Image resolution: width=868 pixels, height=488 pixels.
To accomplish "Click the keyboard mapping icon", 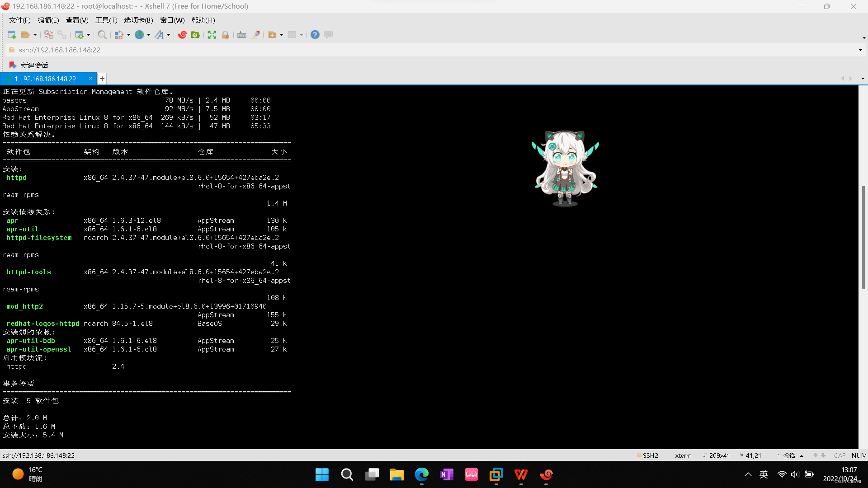I will 242,35.
